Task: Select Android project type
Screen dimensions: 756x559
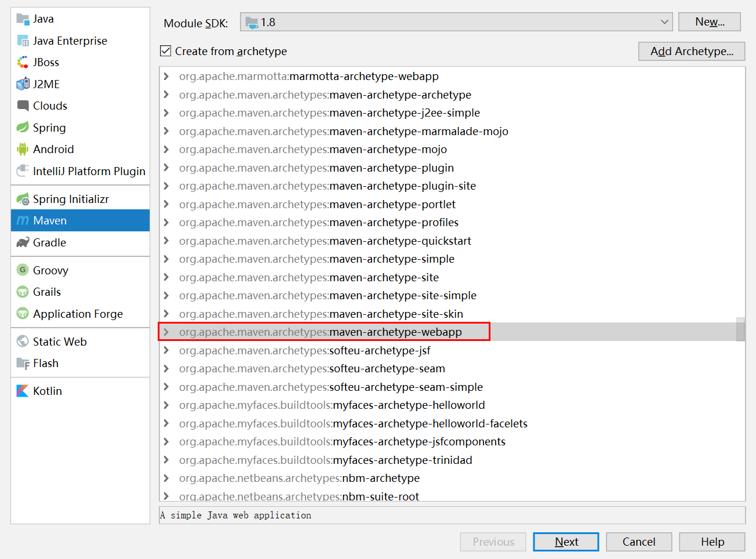Action: click(x=80, y=149)
